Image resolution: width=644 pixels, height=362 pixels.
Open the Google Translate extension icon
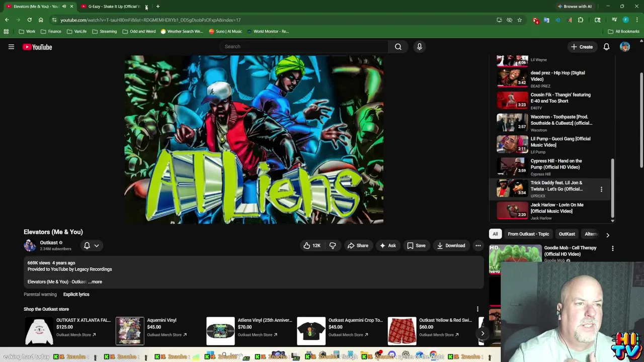[546, 20]
